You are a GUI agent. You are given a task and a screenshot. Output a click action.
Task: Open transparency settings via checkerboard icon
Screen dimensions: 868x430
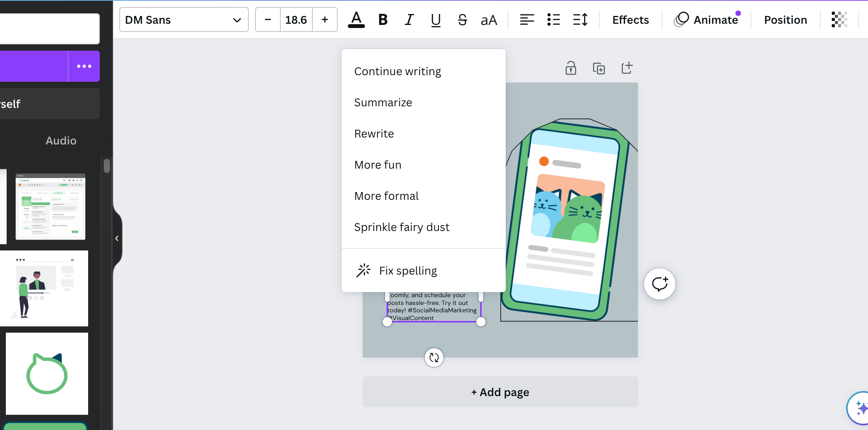[839, 19]
